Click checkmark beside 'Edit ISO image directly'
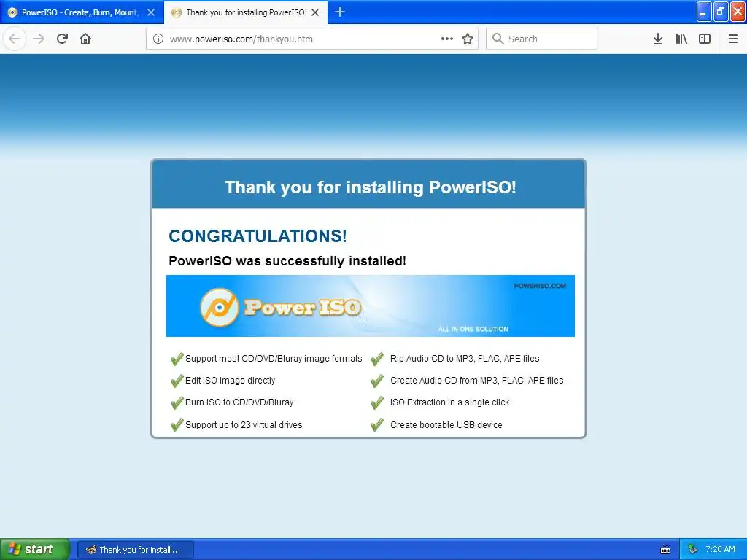Screen dimensions: 747x560 tap(177, 381)
